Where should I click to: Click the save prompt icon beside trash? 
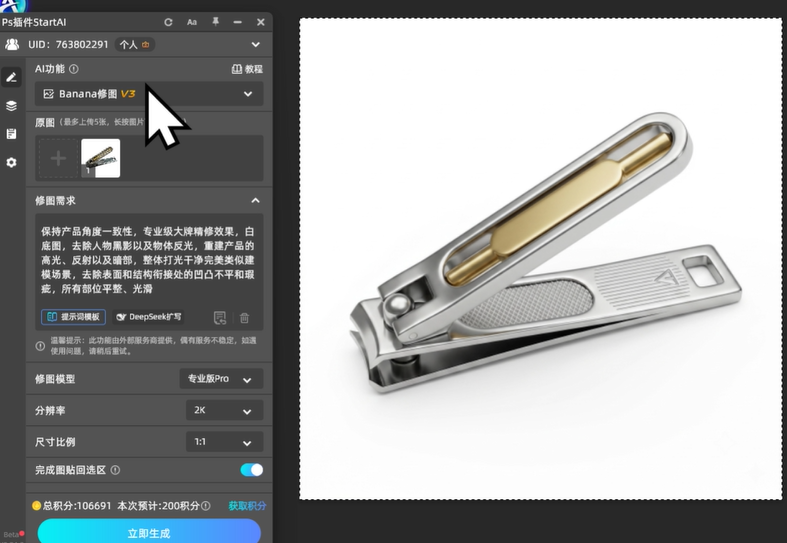tap(220, 317)
